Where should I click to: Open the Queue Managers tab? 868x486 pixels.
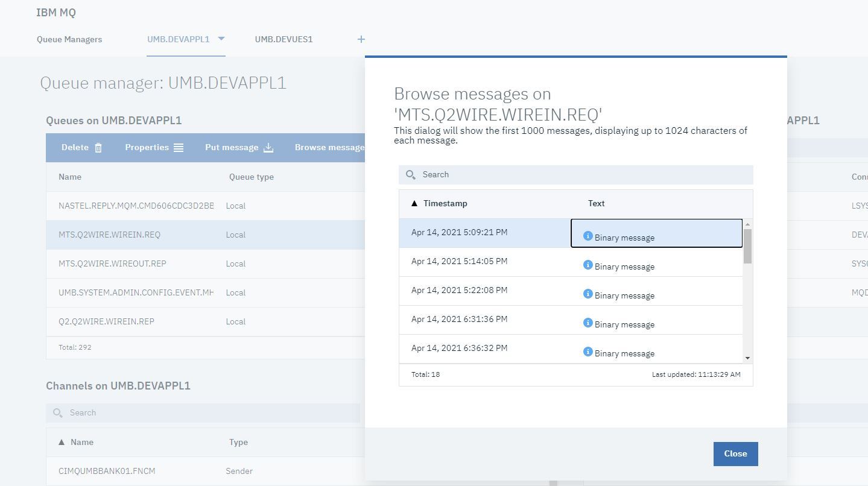pyautogui.click(x=69, y=39)
